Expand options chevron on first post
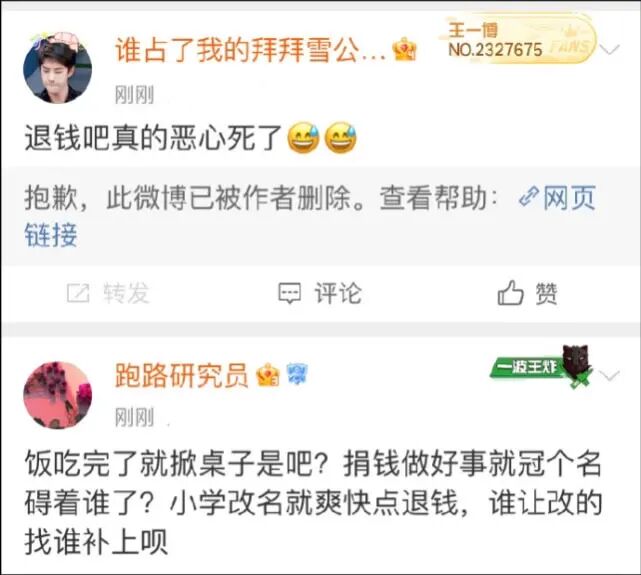Viewport: 641px width, 575px height. [610, 50]
